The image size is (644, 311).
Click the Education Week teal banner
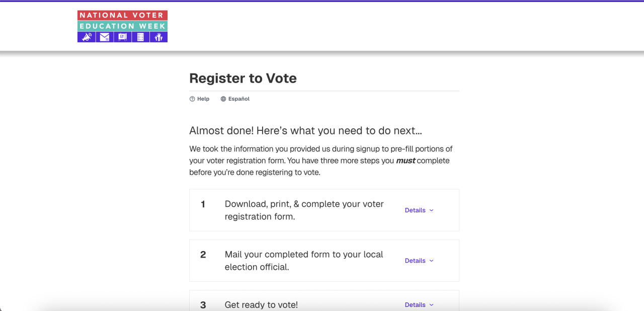pos(122,26)
